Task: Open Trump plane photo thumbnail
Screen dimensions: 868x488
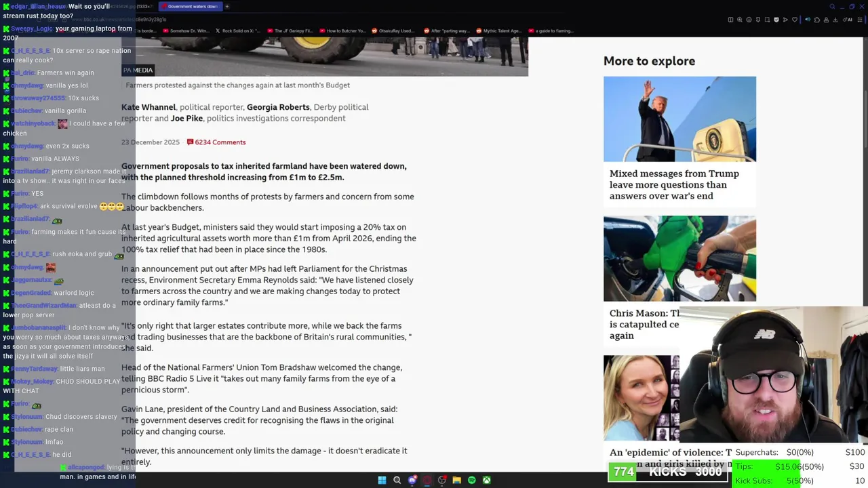Action: pos(679,119)
